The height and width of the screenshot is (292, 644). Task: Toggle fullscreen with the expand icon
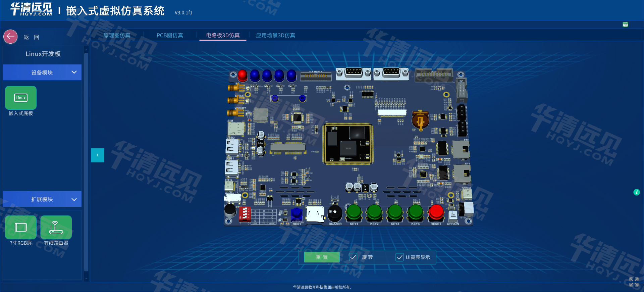pyautogui.click(x=634, y=282)
